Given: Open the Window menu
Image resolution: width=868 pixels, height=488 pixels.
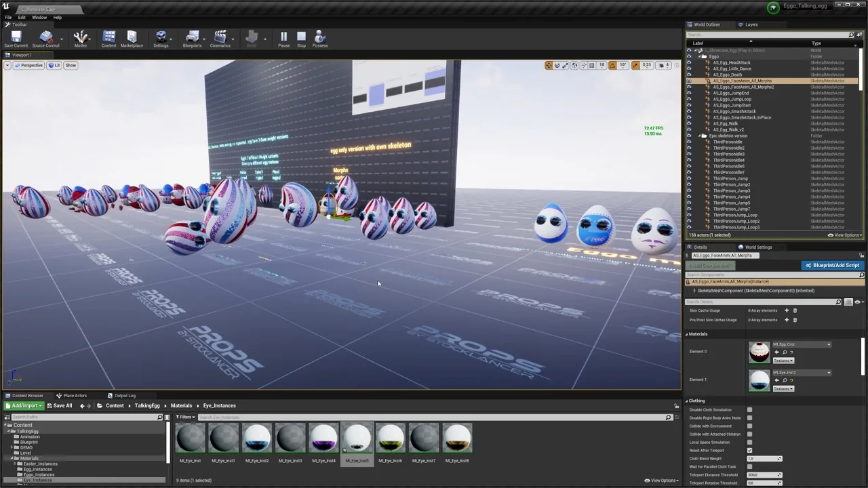Looking at the screenshot, I should coord(39,17).
